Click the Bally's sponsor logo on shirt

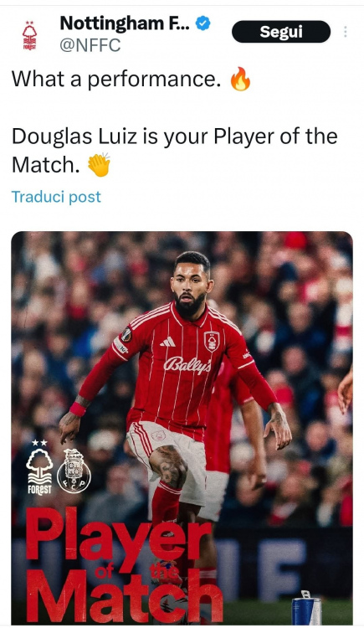pyautogui.click(x=187, y=365)
